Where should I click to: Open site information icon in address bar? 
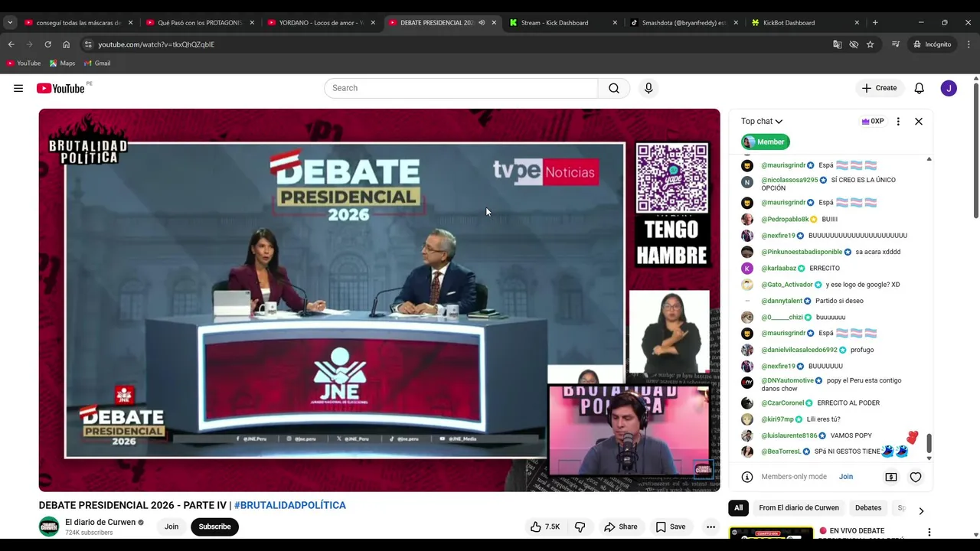tap(88, 44)
